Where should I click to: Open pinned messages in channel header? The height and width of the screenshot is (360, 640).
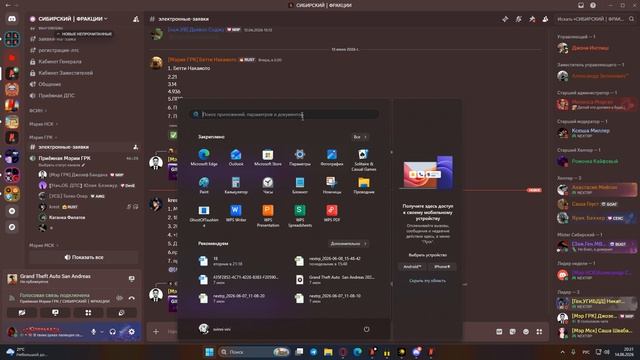pos(532,19)
